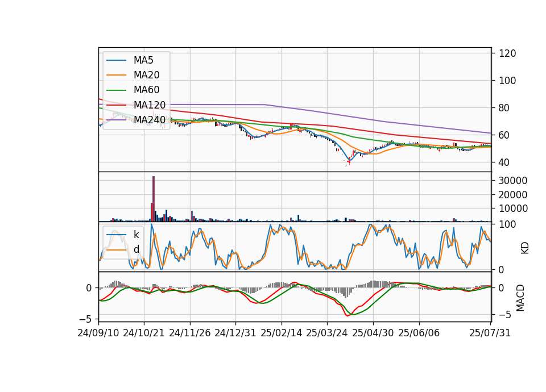This screenshot has height=392, width=546.
Task: Click the MA240 legend label
Action: point(150,120)
